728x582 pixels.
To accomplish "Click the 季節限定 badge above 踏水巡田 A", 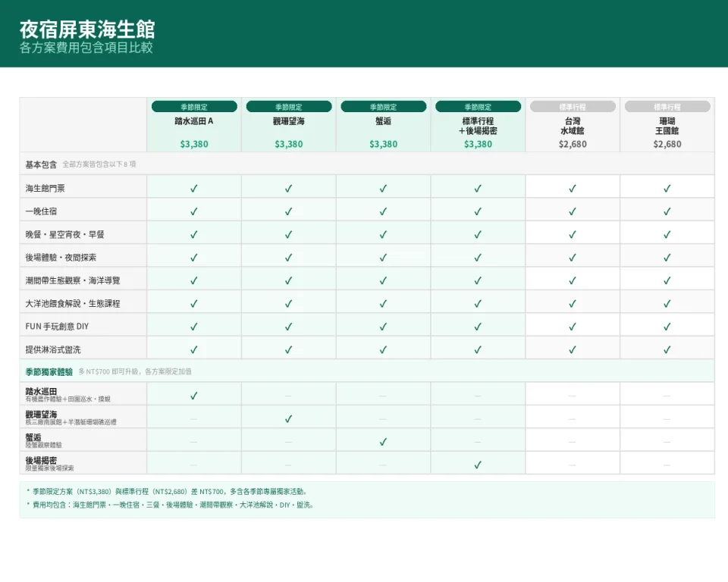I will [x=194, y=107].
